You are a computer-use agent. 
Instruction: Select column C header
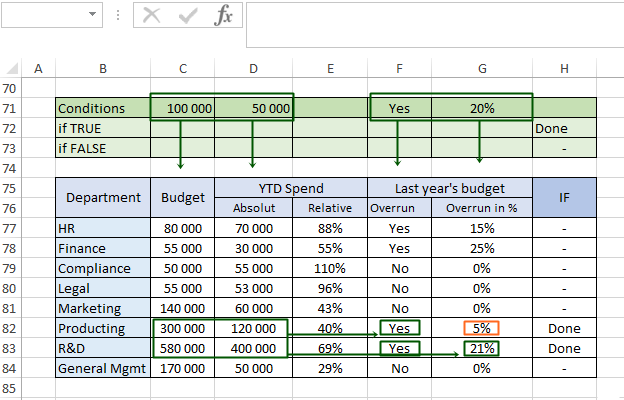[x=183, y=68]
